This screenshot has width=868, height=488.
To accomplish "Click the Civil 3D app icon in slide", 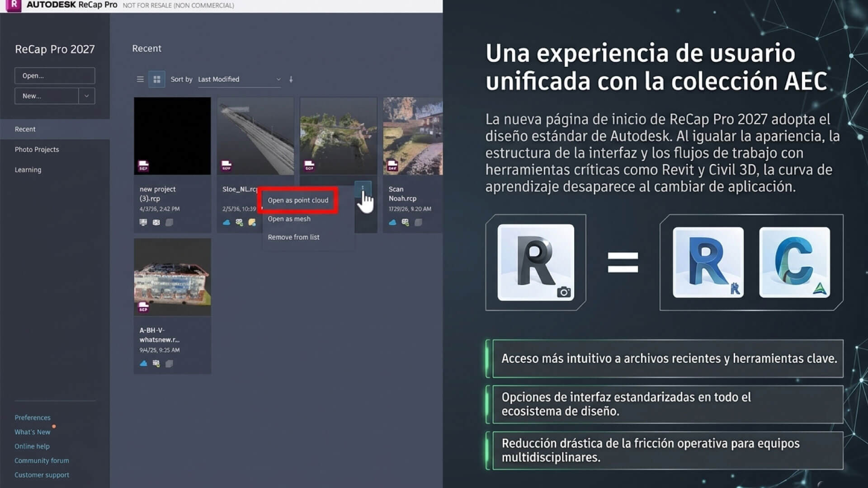I will [795, 263].
